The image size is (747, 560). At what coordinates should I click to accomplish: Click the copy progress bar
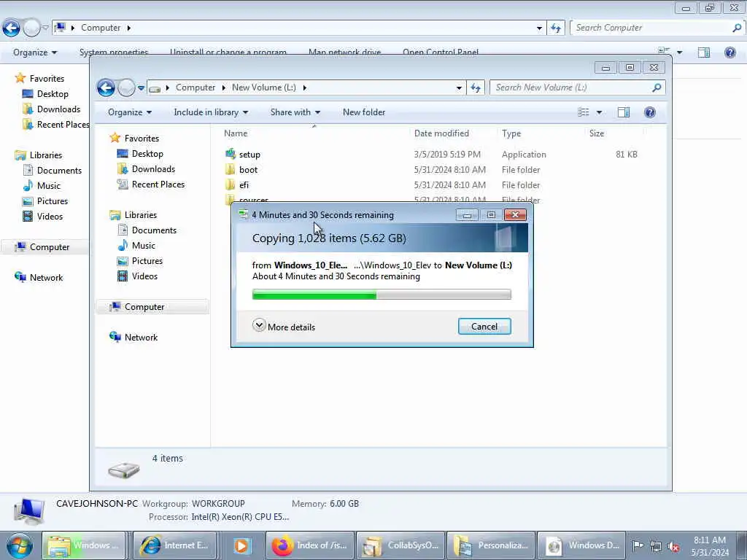pos(382,295)
